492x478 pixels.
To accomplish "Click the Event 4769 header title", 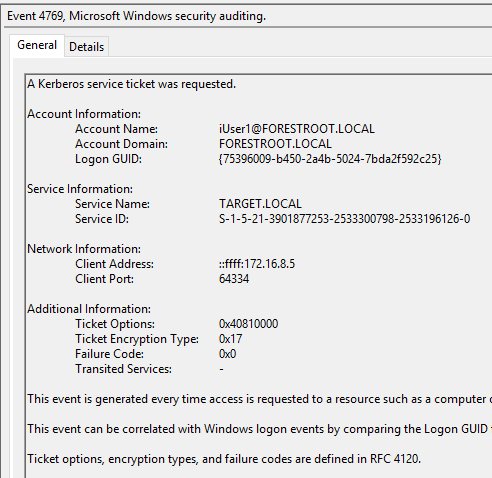I will [136, 16].
